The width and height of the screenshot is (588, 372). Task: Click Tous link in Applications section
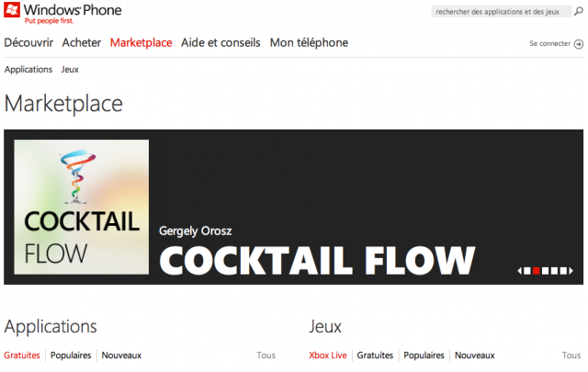coord(266,355)
